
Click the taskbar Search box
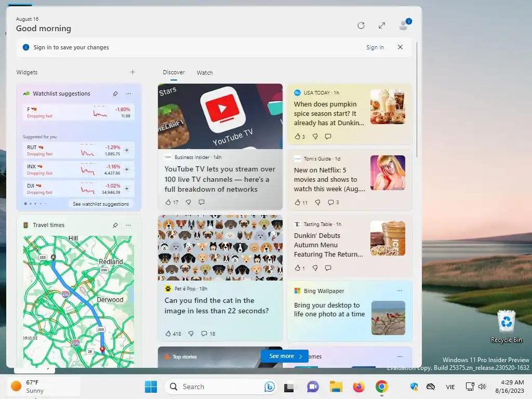pos(220,387)
